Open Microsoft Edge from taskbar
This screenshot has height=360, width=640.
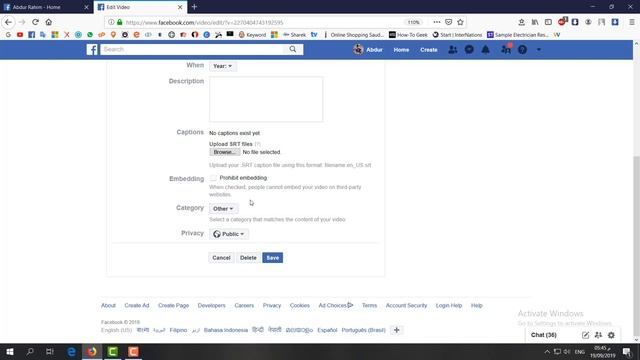pos(71,351)
